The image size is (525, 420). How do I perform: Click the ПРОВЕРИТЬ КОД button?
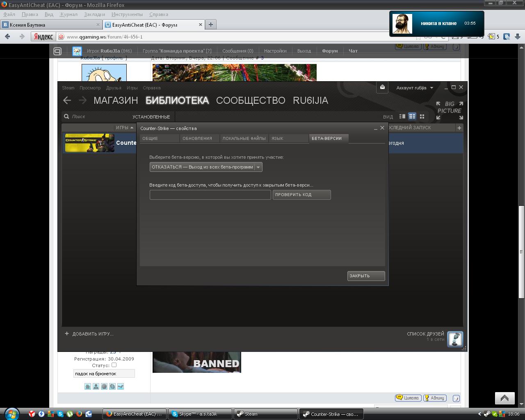point(301,195)
